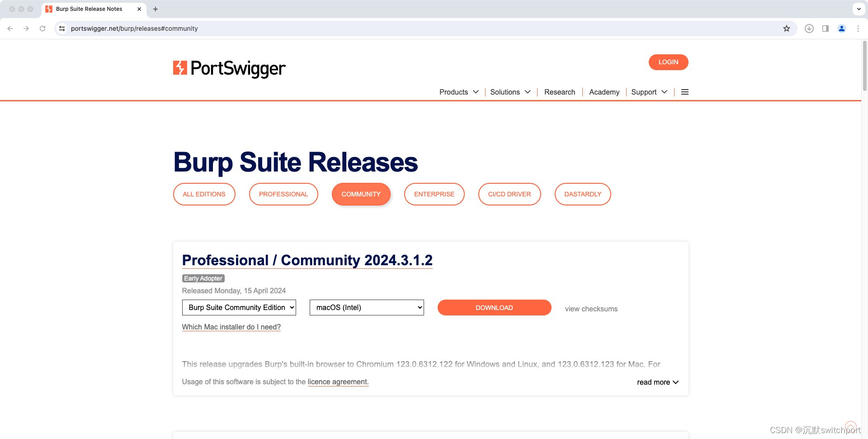Click the page vertical scrollbar
Viewport: 868px width, 439px height.
tap(864, 66)
